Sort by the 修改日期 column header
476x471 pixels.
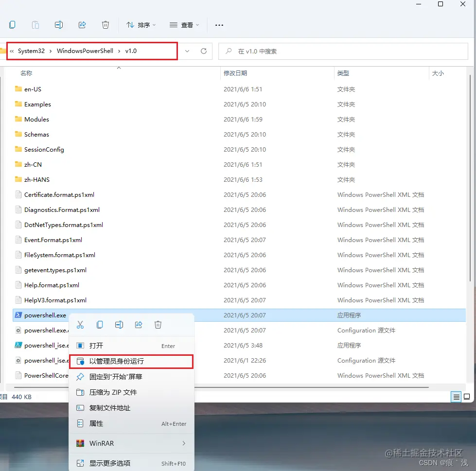tap(235, 73)
